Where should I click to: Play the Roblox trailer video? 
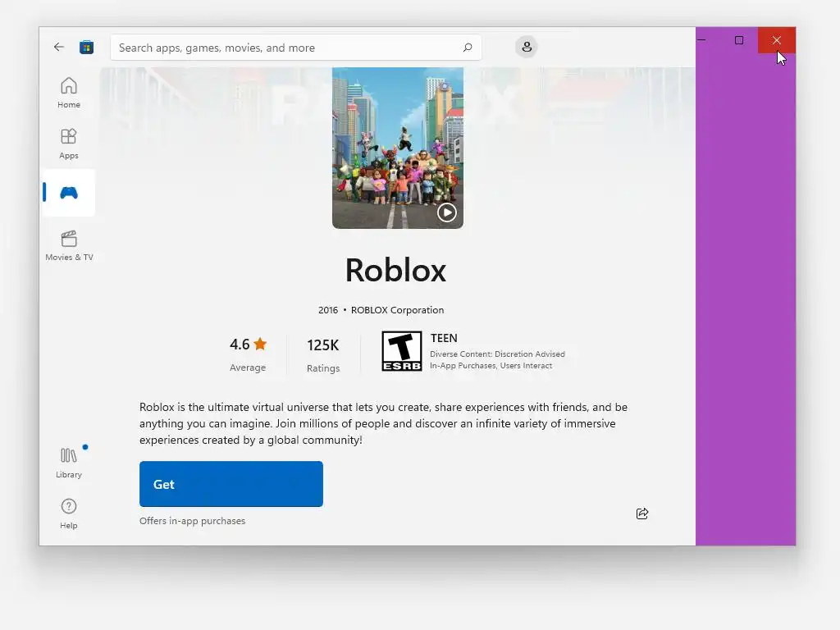click(x=447, y=212)
